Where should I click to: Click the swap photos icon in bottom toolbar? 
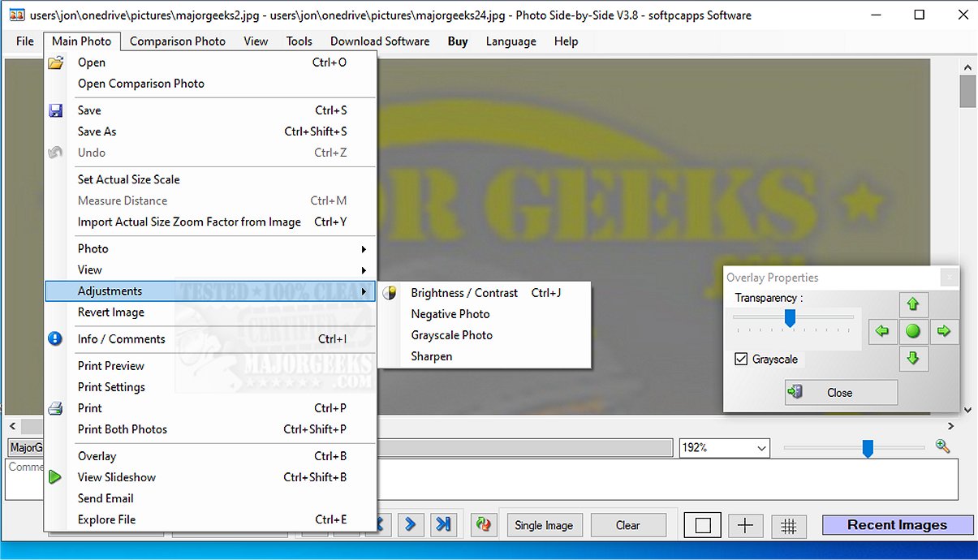[484, 525]
